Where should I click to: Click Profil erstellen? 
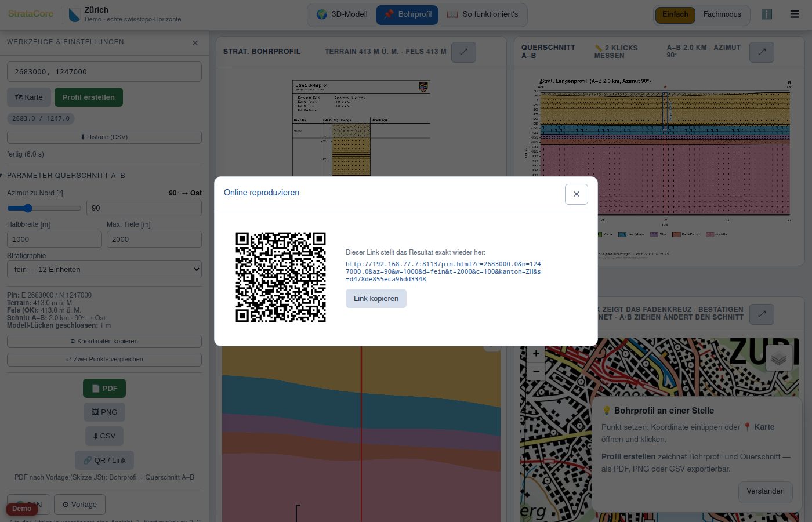pos(89,97)
